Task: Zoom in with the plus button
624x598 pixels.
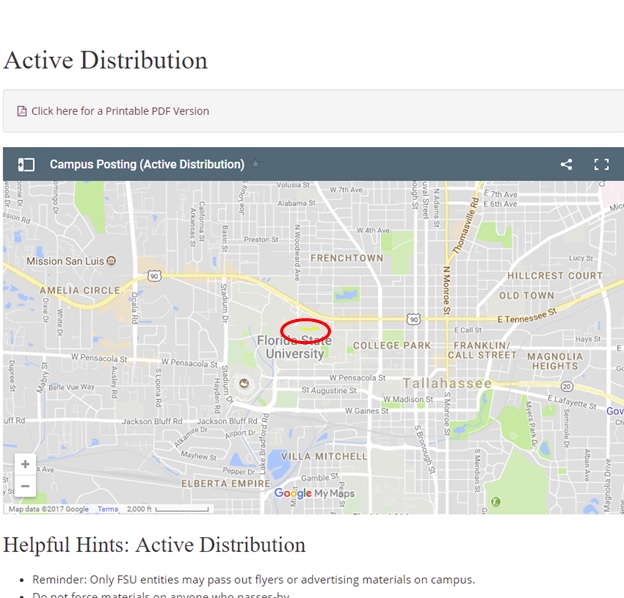Action: [x=25, y=465]
